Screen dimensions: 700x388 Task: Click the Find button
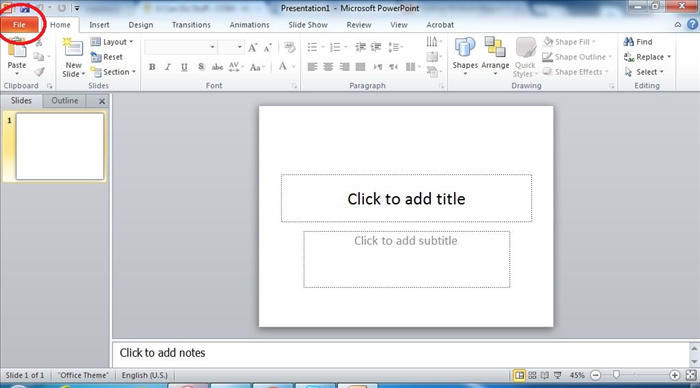coord(638,42)
